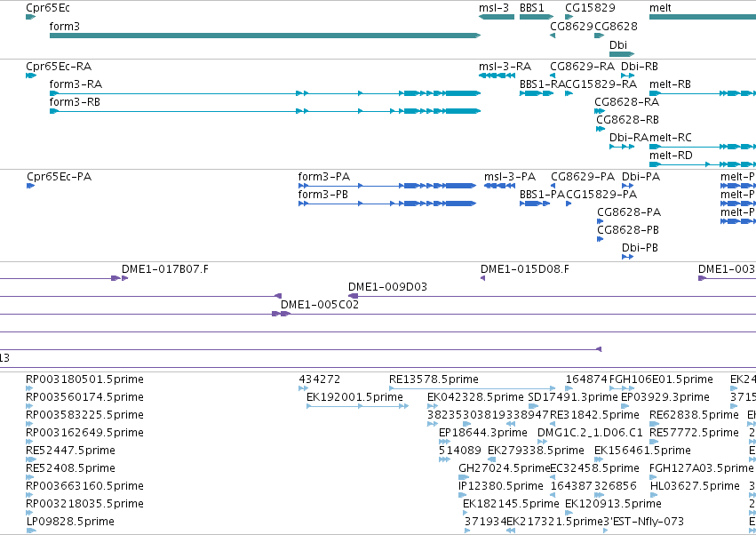Select the melt gene bar

click(x=703, y=17)
